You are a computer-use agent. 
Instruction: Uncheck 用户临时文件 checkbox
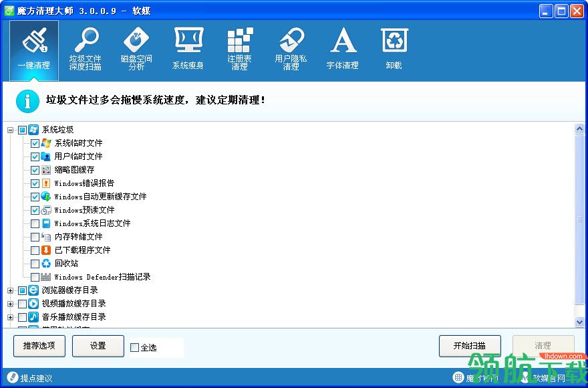[x=35, y=157]
